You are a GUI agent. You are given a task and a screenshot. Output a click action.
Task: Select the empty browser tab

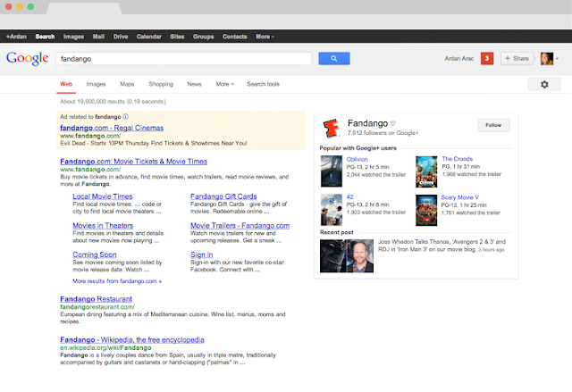click(x=84, y=8)
